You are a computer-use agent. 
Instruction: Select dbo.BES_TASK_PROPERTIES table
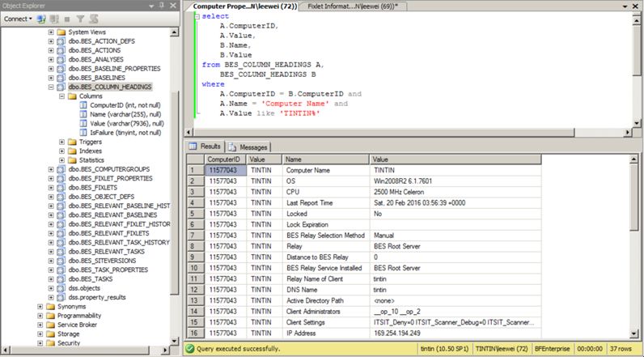tap(108, 270)
